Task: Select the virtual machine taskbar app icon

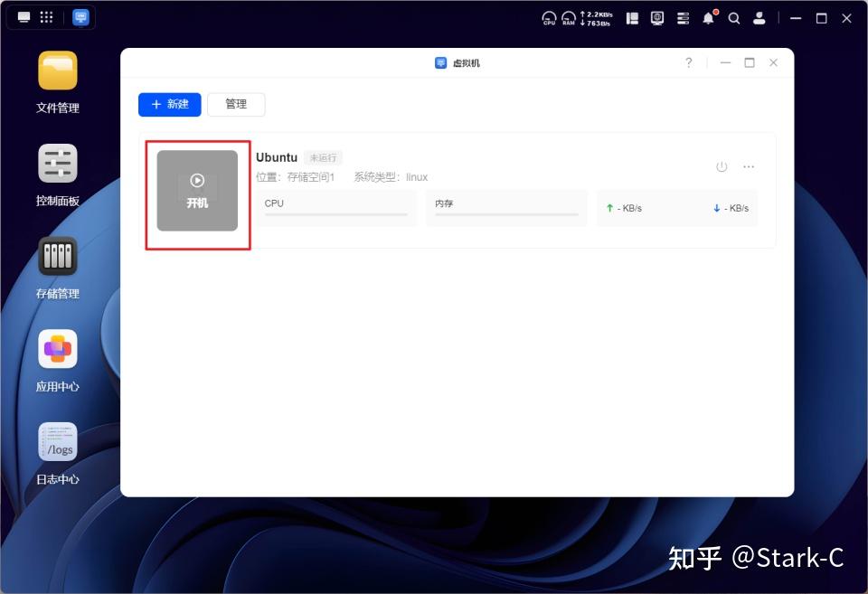Action: coord(80,17)
